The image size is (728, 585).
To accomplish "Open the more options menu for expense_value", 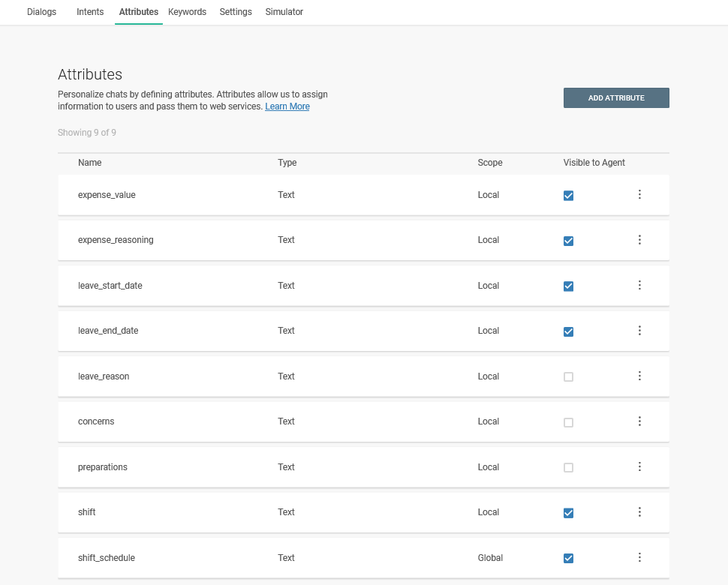I will click(639, 195).
